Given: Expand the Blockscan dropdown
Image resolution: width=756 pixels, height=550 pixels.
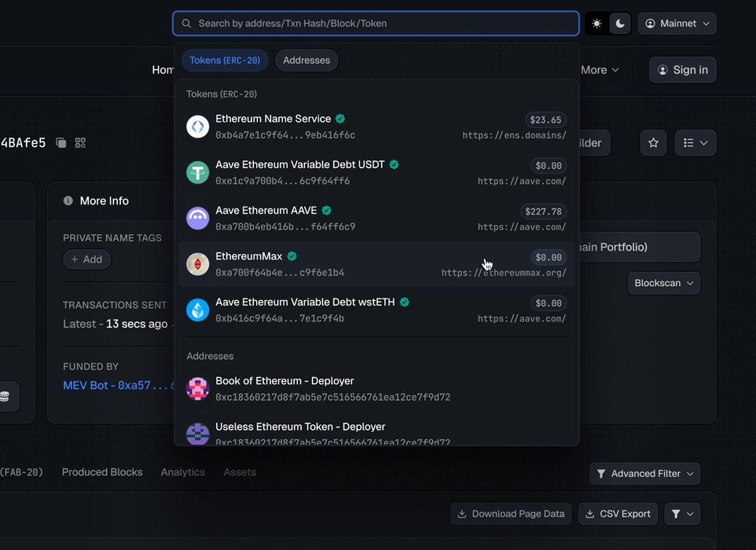Looking at the screenshot, I should [x=663, y=283].
